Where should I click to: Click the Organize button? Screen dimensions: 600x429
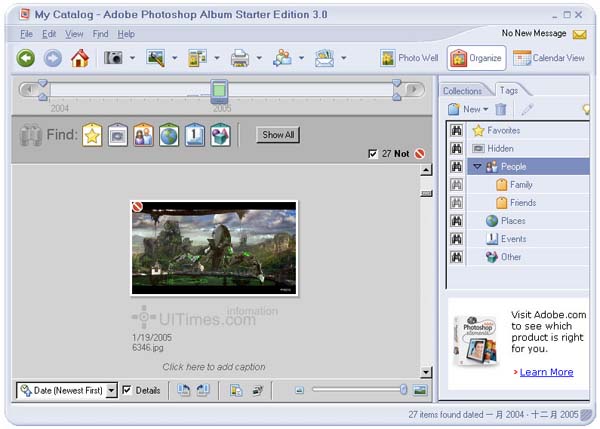pyautogui.click(x=476, y=58)
